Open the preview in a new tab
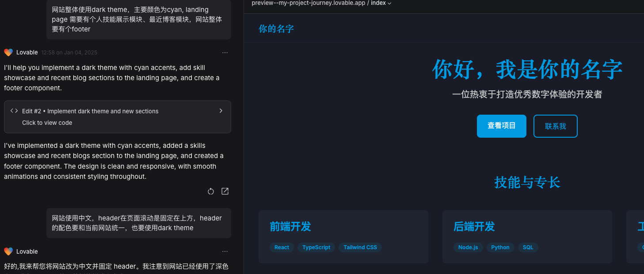 (225, 191)
